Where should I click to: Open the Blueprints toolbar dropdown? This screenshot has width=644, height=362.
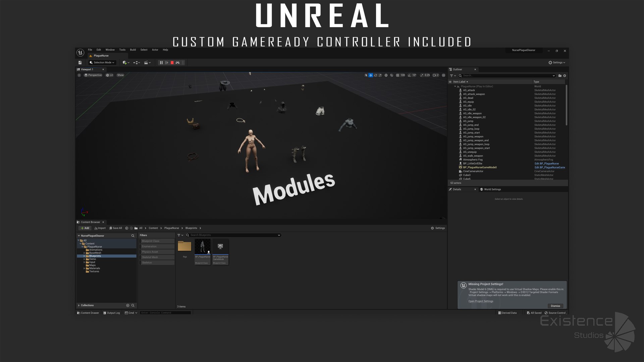pos(137,63)
